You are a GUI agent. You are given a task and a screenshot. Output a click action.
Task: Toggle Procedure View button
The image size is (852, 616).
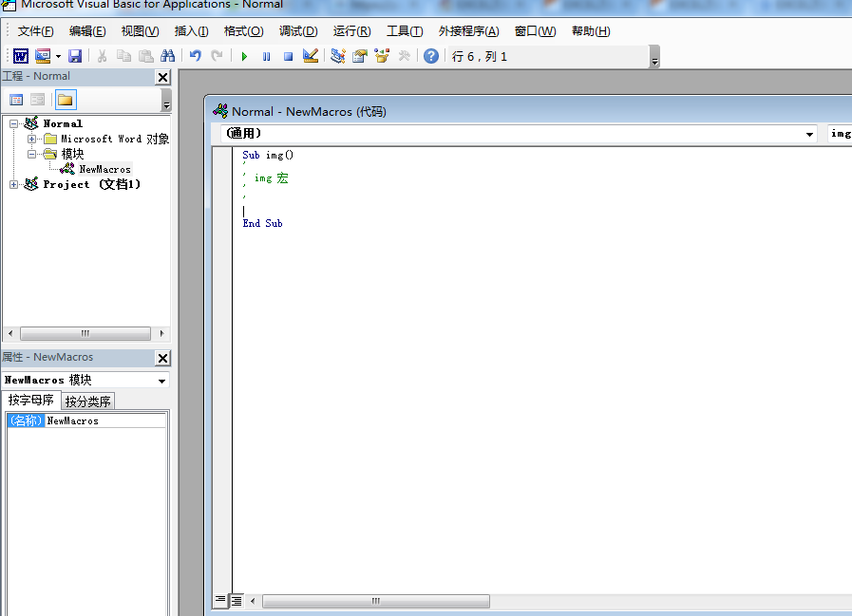click(220, 600)
